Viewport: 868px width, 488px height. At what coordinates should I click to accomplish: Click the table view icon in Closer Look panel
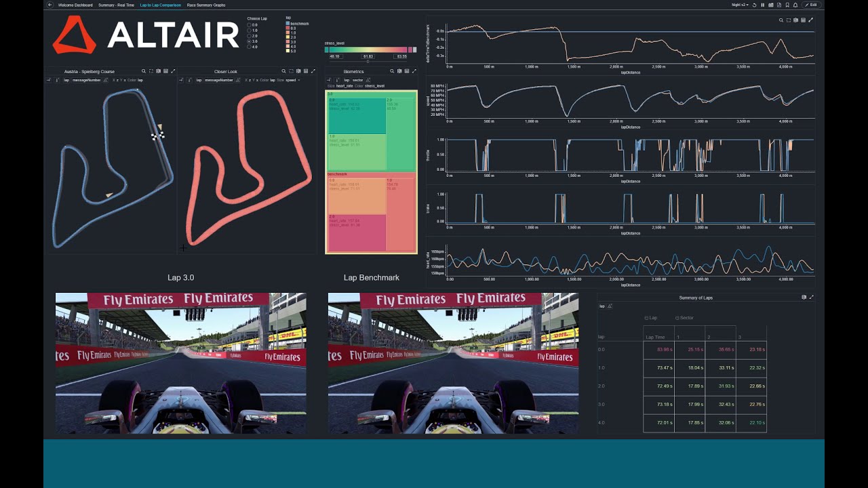click(306, 71)
